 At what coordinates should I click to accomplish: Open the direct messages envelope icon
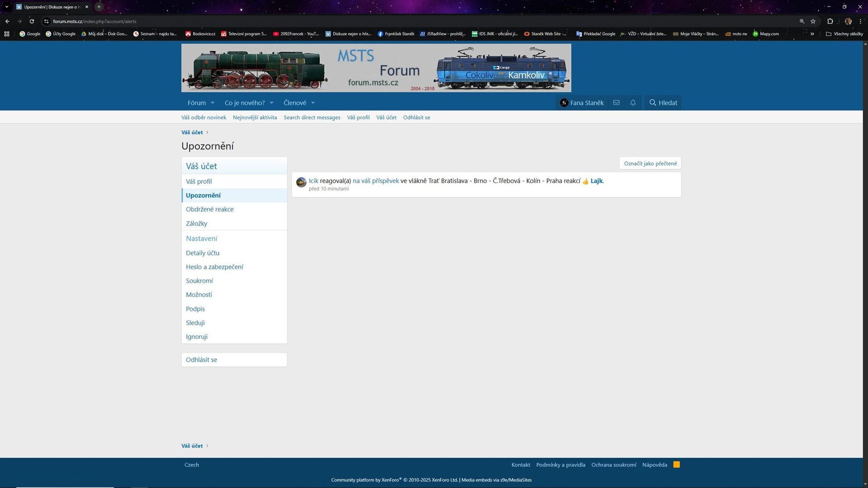coord(616,102)
